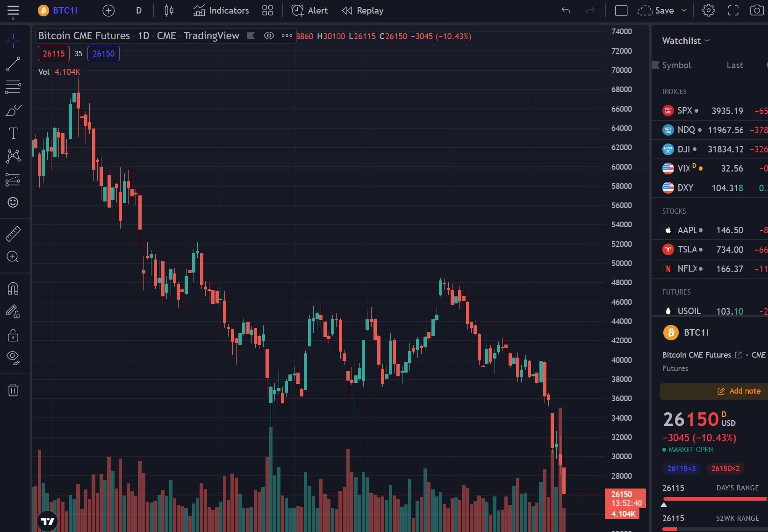Open the measure ruler tool
768x532 pixels.
(13, 234)
